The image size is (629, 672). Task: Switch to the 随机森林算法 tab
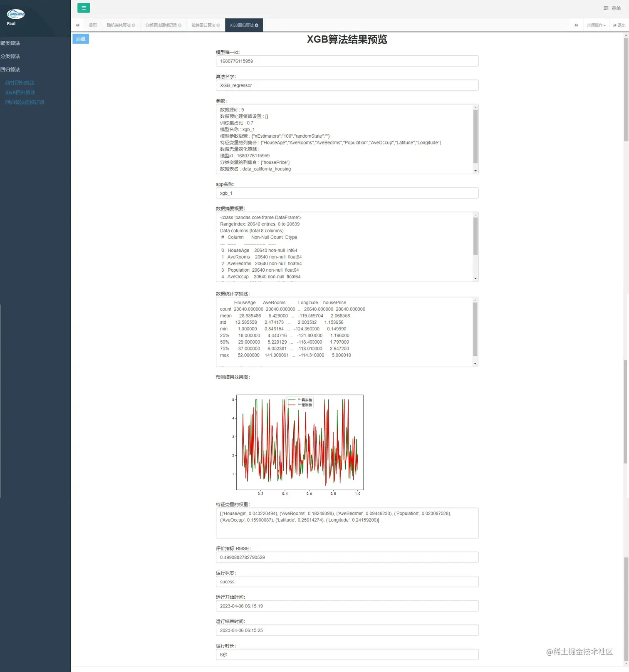pos(119,25)
